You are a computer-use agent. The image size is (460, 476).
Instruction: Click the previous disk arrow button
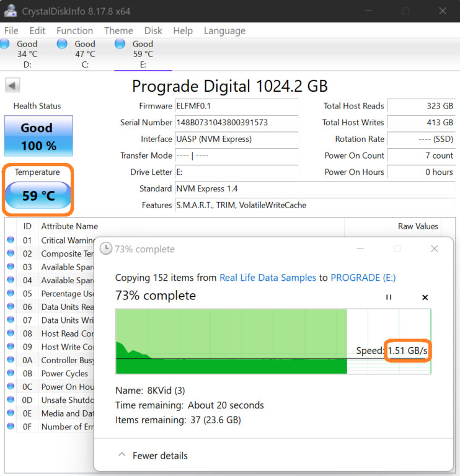[x=12, y=86]
